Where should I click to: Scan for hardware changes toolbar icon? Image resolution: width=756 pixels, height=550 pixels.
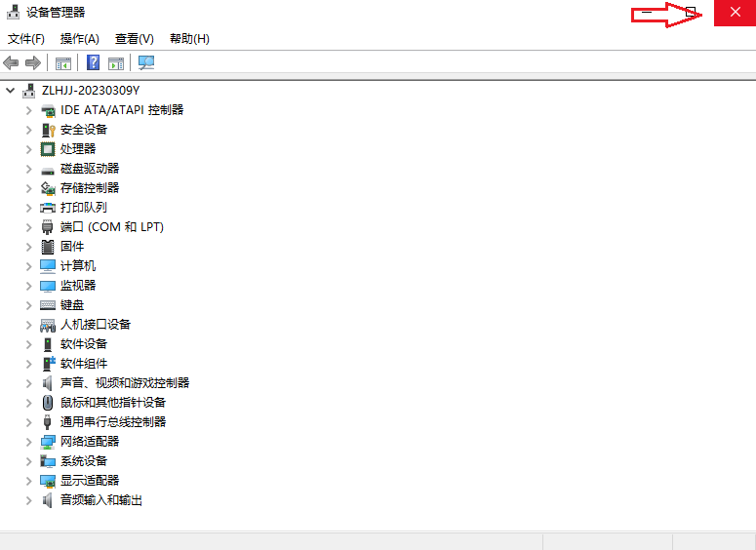click(x=146, y=62)
